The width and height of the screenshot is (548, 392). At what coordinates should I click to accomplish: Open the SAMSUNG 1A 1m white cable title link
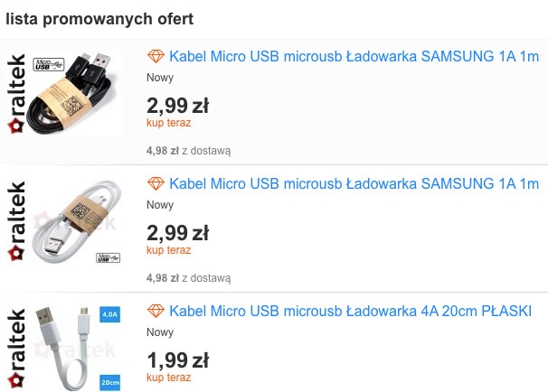click(354, 183)
